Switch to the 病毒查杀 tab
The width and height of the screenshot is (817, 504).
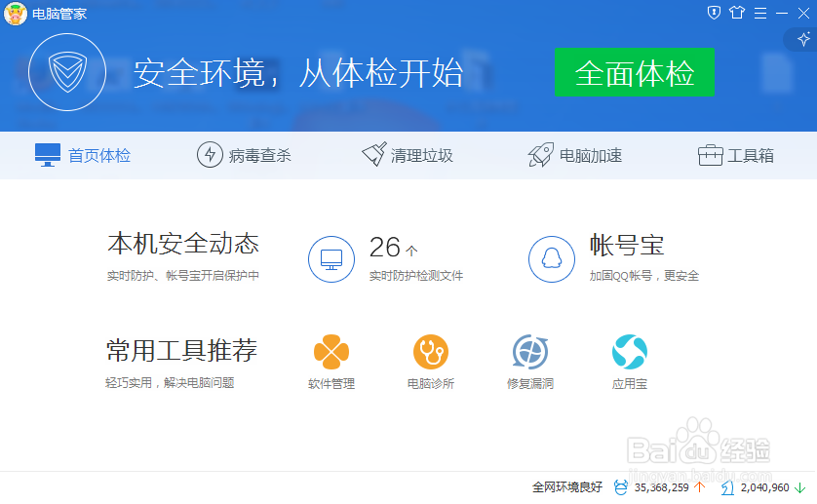(x=244, y=155)
